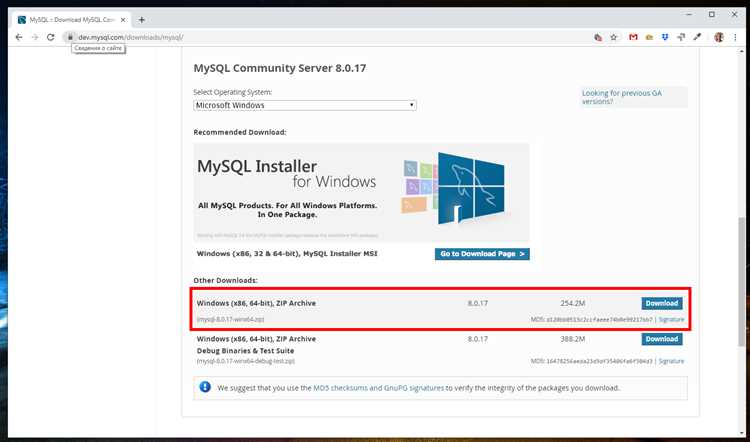Image resolution: width=750 pixels, height=442 pixels.
Task: Open the Dropbox extension icon
Action: click(665, 37)
